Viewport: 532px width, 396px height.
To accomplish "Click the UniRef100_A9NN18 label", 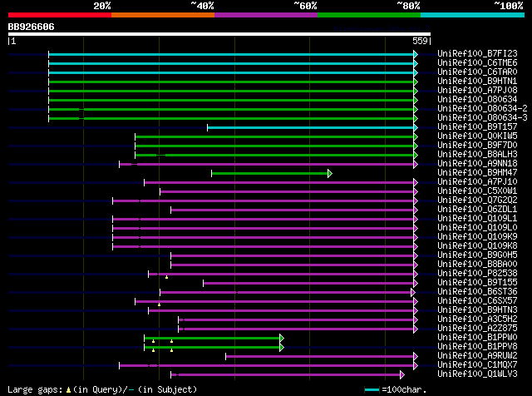I will pos(477,164).
